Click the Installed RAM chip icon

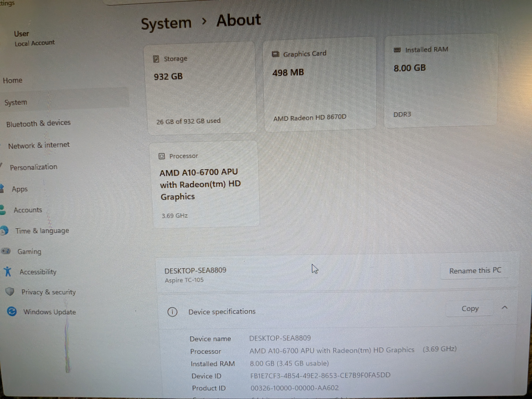397,50
